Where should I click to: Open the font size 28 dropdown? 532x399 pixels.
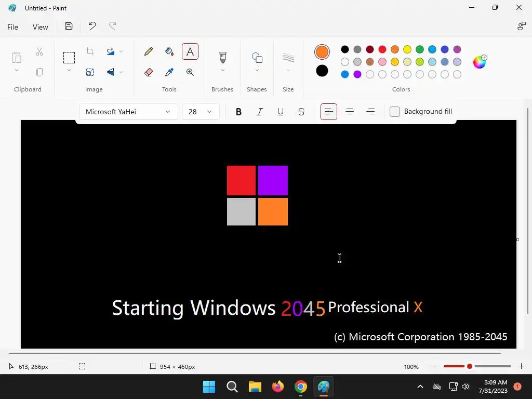click(x=201, y=112)
